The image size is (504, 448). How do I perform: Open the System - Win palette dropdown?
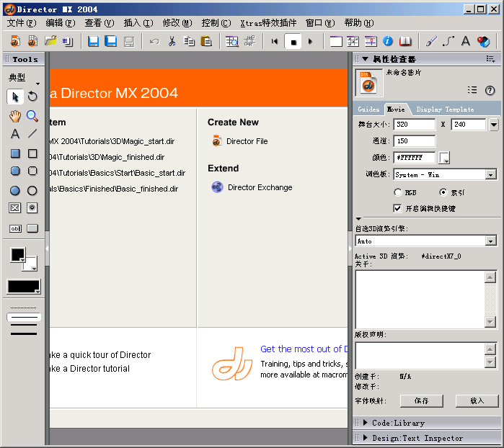point(490,175)
